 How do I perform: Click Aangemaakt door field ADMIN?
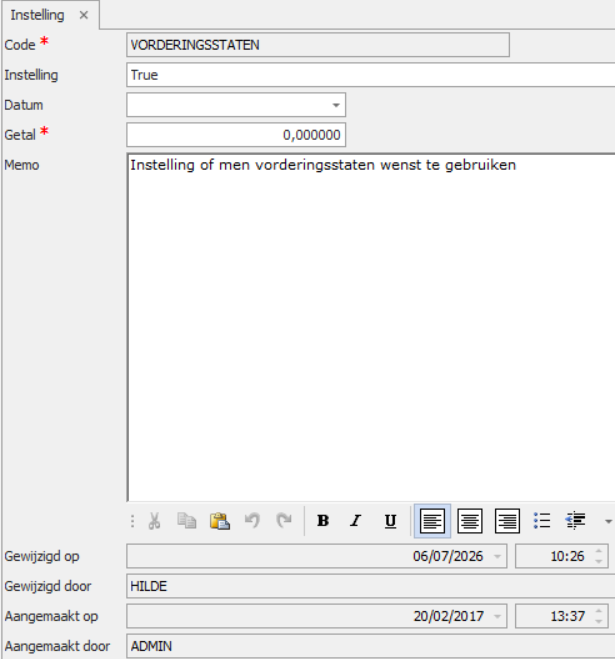point(371,646)
